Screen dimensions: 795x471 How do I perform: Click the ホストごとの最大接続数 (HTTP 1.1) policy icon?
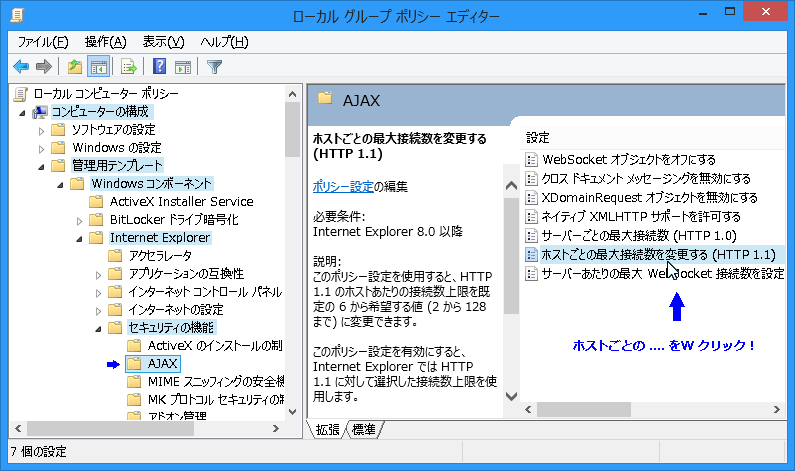click(531, 255)
